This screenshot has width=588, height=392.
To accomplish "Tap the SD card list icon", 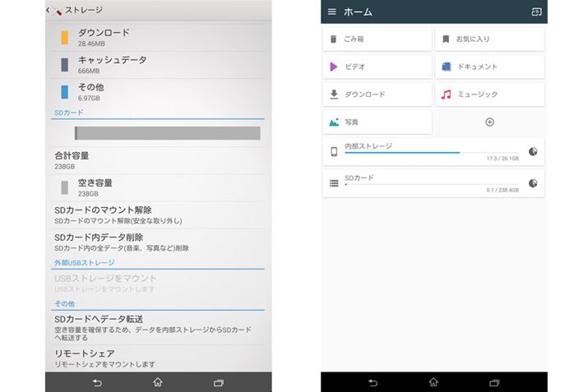I will pos(334,183).
